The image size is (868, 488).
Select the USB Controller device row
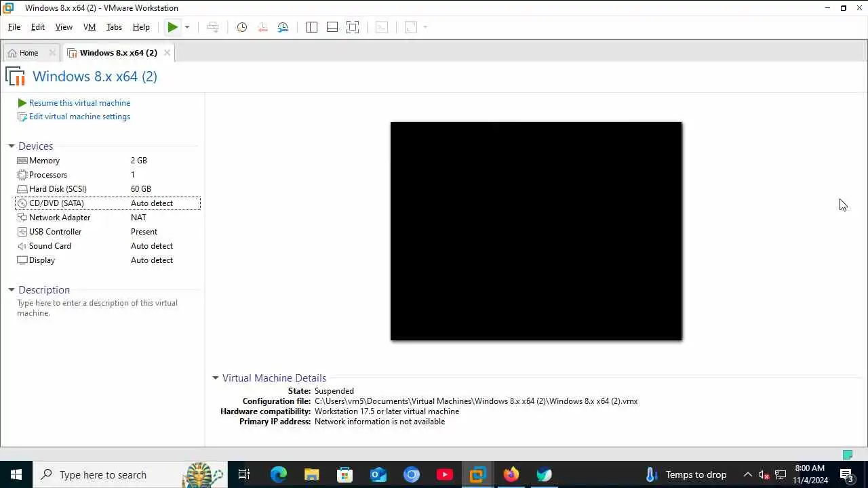(108, 232)
